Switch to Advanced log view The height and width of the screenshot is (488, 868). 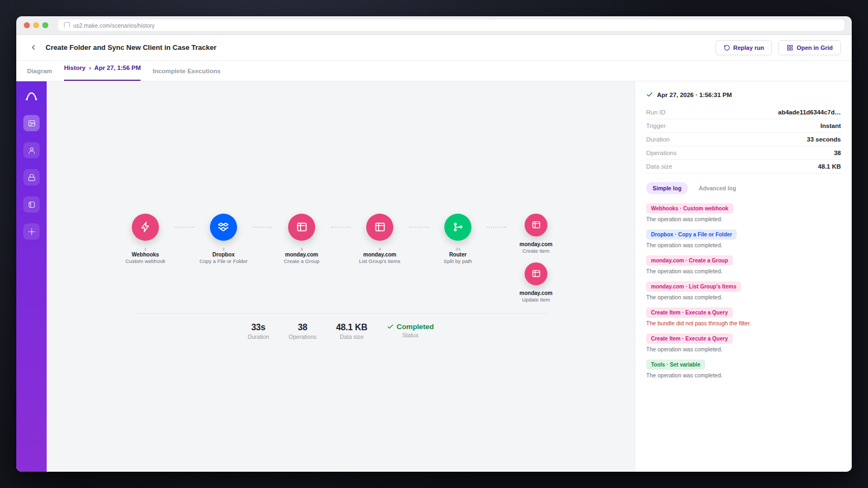[x=717, y=188]
